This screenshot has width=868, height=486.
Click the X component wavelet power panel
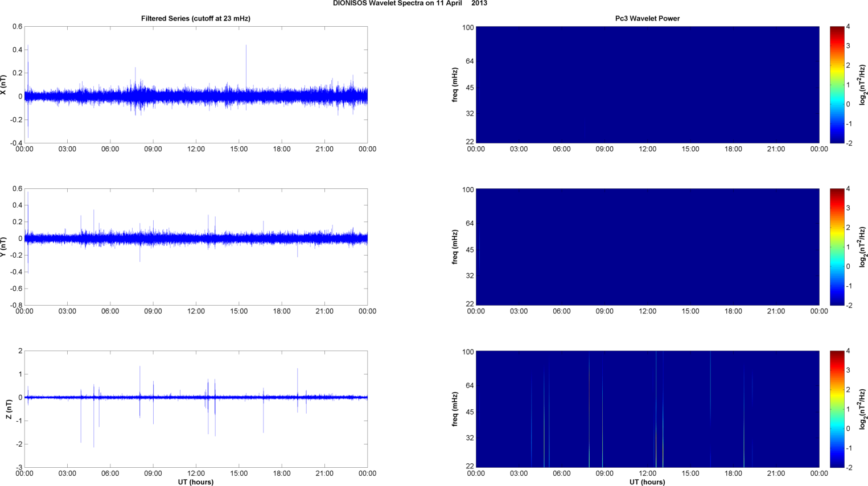coord(647,85)
